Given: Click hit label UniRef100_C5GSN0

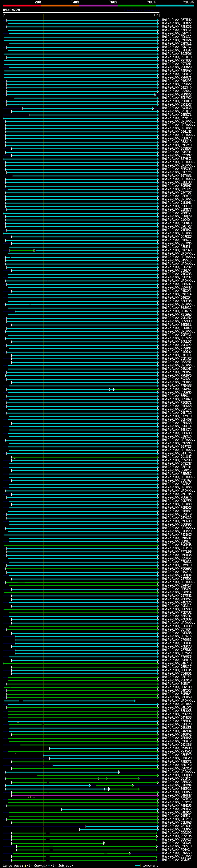Looking at the screenshot, I should [x=177, y=443].
